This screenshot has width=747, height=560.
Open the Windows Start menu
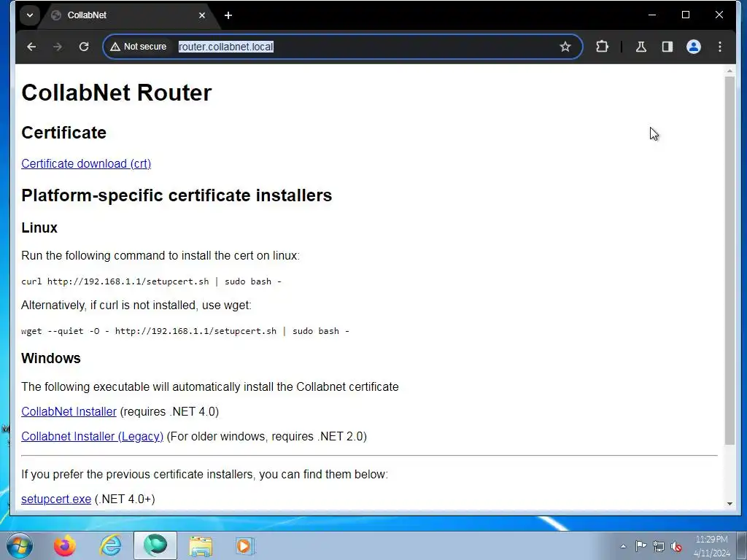coord(20,545)
